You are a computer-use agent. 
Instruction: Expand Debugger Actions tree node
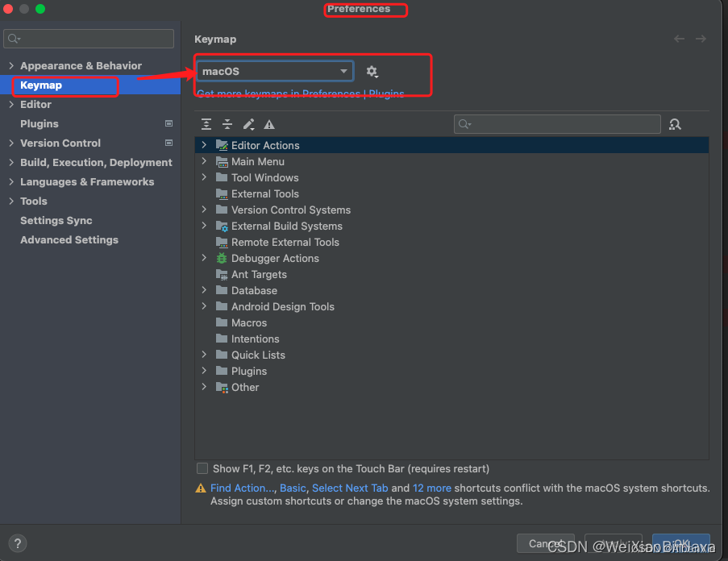(204, 258)
